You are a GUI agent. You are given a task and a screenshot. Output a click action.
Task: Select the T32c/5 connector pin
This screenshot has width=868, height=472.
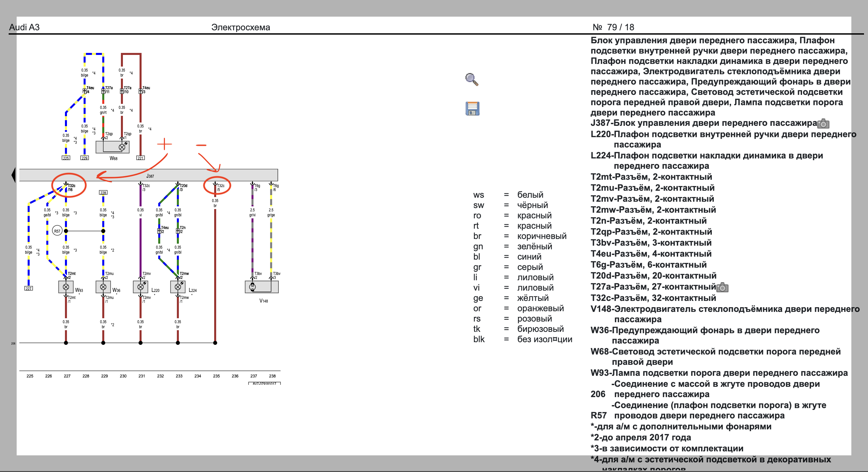(219, 187)
